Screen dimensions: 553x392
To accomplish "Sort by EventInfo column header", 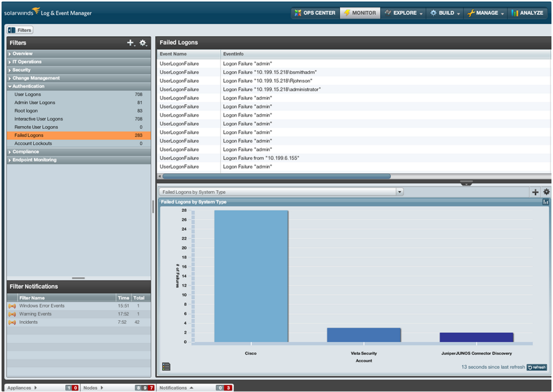I will pos(385,54).
